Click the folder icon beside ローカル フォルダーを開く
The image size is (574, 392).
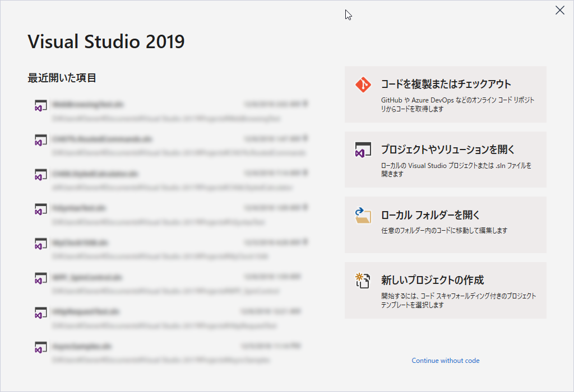[363, 216]
